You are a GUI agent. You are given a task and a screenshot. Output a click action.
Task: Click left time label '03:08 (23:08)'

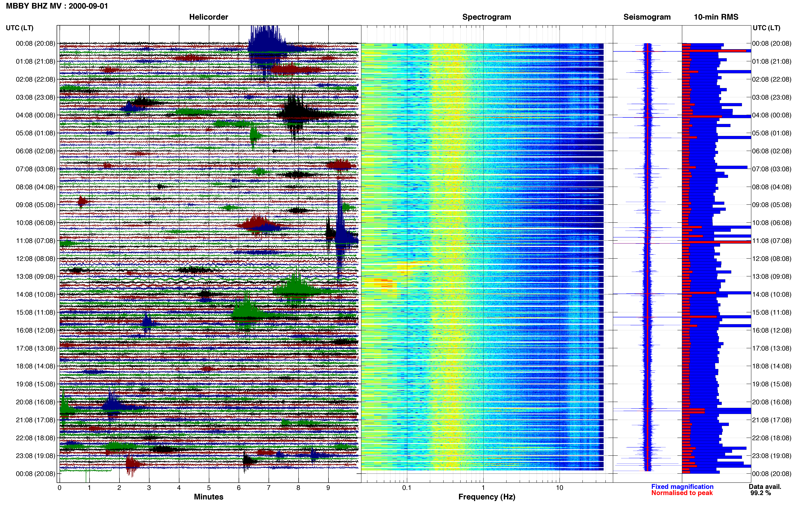click(35, 97)
